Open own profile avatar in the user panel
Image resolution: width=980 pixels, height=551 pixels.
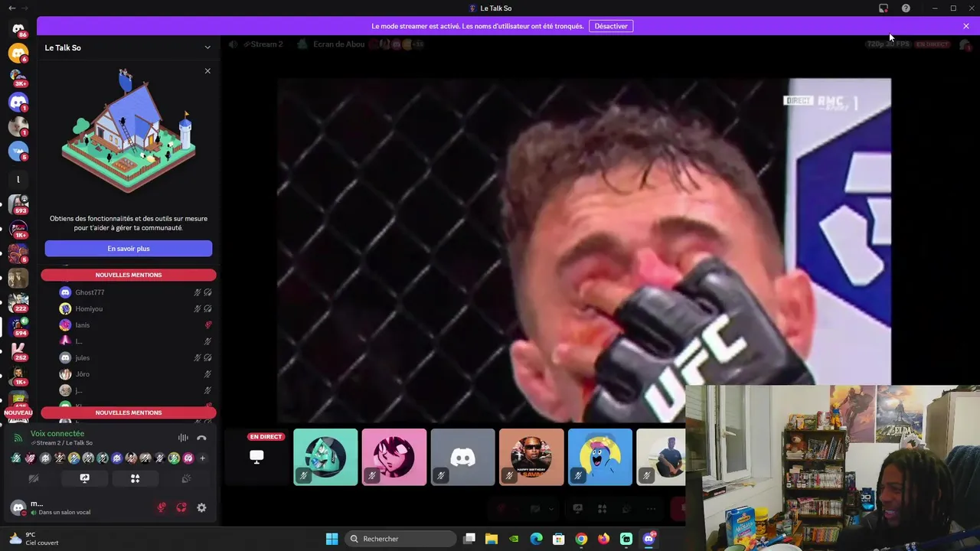pyautogui.click(x=18, y=507)
